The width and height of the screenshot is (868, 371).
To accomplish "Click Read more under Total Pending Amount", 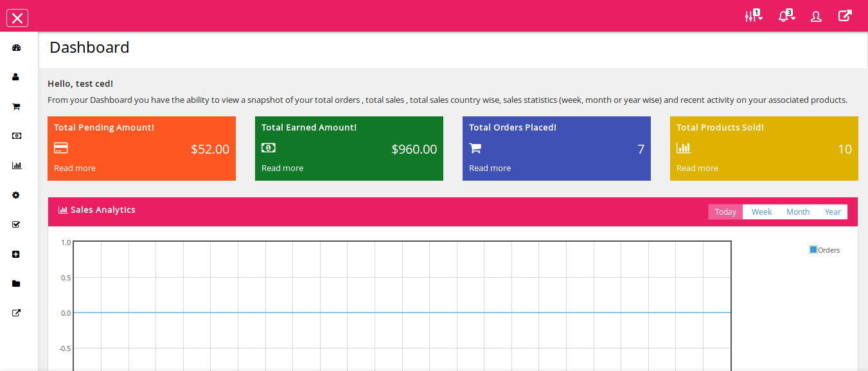I will click(75, 168).
